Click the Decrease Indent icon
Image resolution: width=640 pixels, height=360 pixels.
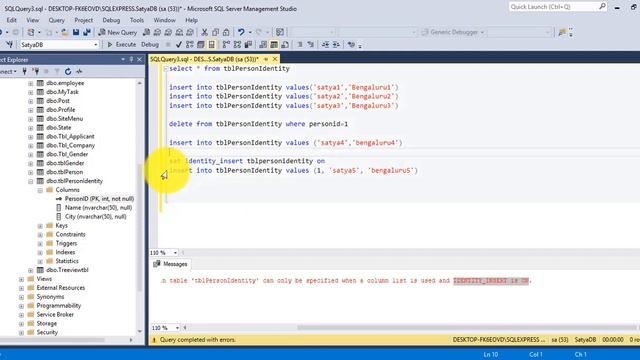325,44
